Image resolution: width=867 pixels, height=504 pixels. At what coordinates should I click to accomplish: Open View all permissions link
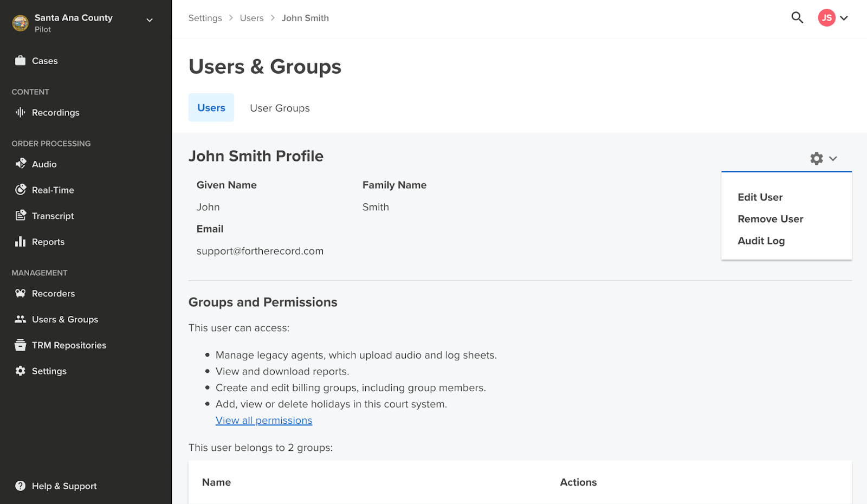[x=264, y=420]
